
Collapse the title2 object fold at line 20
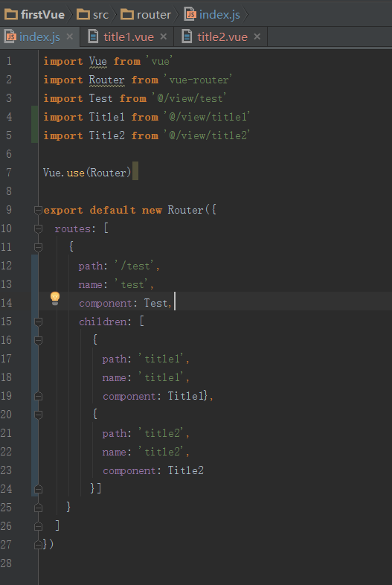tap(38, 415)
